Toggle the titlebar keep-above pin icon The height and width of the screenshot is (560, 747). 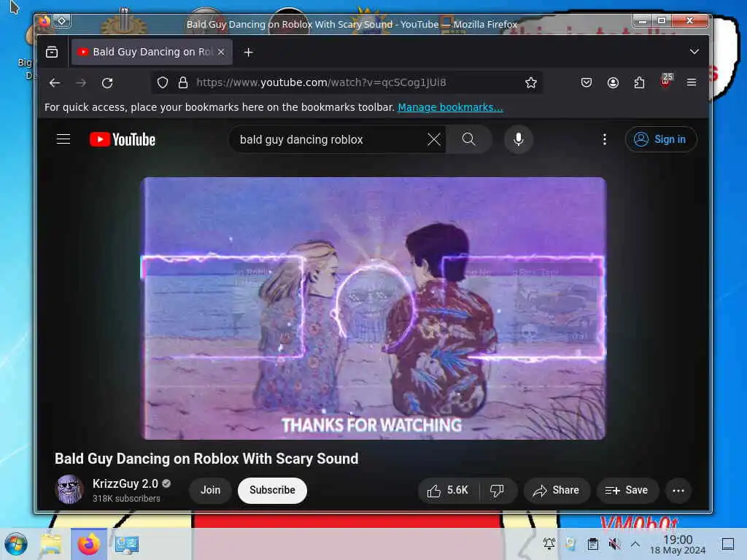(62, 21)
